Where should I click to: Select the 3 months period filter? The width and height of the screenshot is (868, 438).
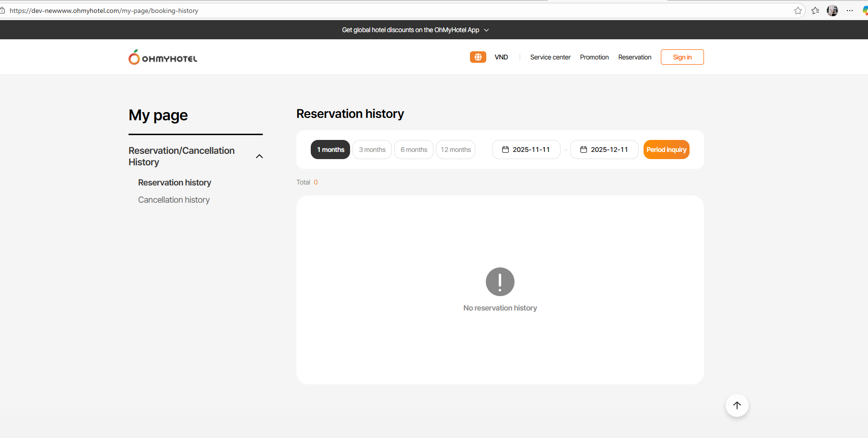point(372,150)
